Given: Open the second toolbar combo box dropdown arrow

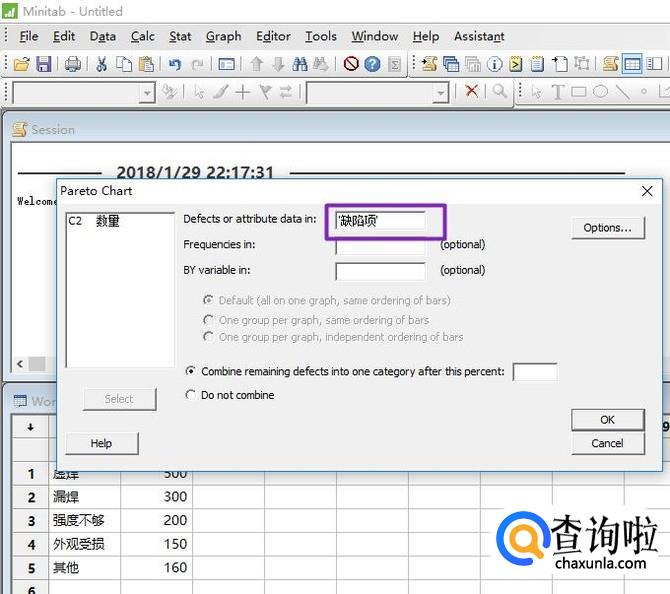Looking at the screenshot, I should 441,93.
